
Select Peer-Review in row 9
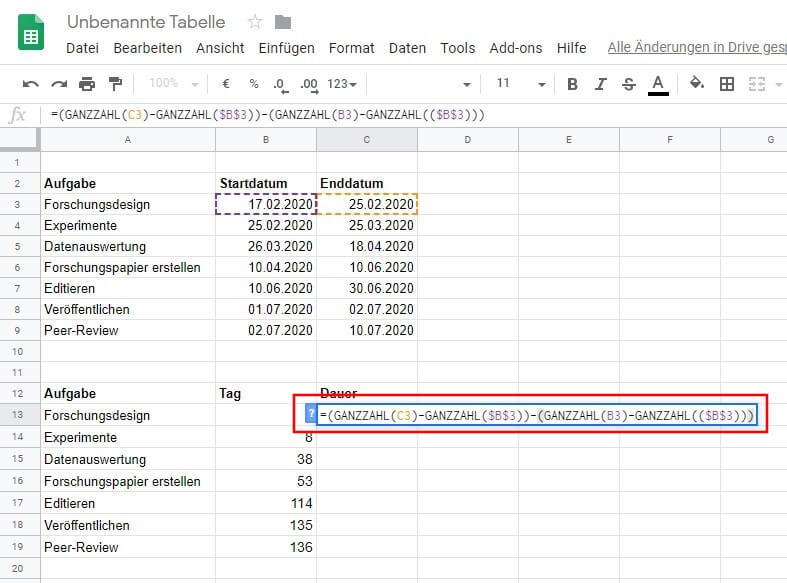[128, 330]
